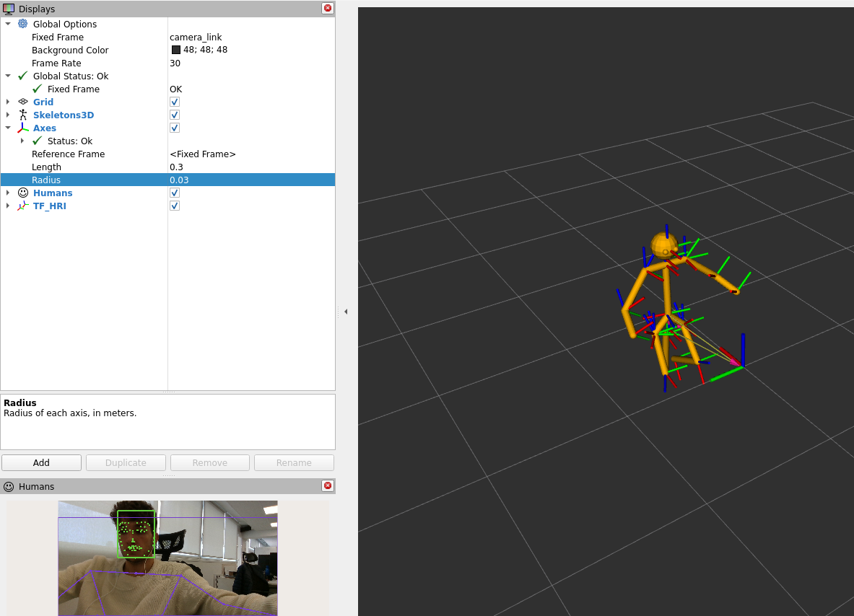The height and width of the screenshot is (616, 854).
Task: Select the Grid display icon
Action: click(x=22, y=102)
